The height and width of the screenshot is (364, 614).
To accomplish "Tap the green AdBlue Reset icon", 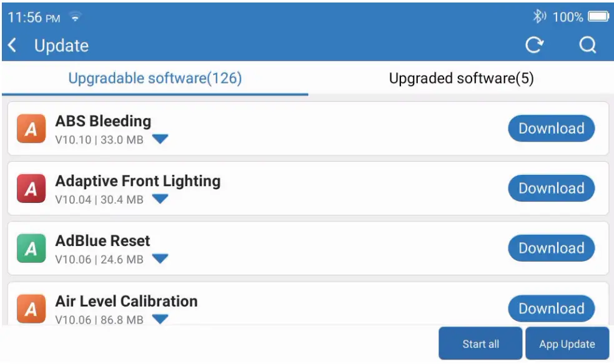I will click(31, 248).
